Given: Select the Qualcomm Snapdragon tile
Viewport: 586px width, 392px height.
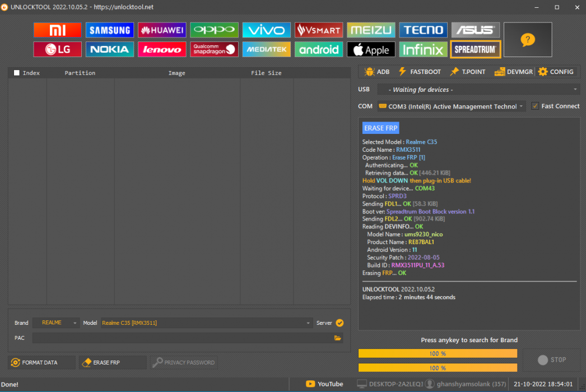Looking at the screenshot, I should [214, 49].
